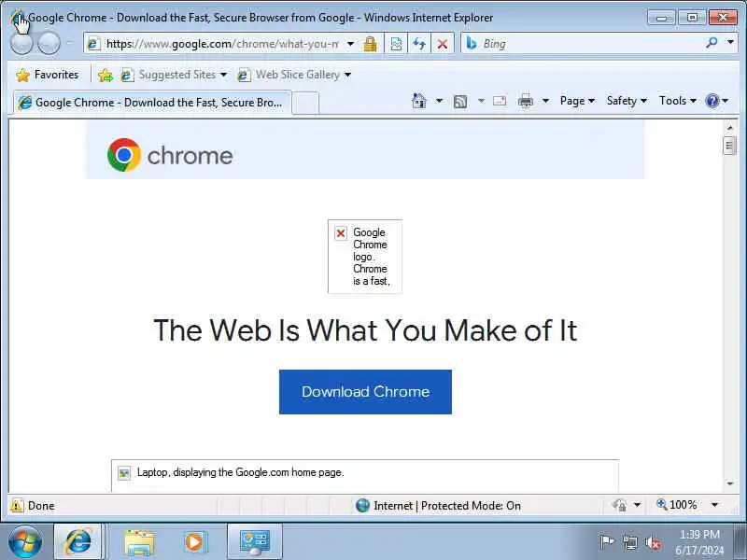Click the Help question mark icon
Screen dimensions: 747x560
pyautogui.click(x=712, y=101)
